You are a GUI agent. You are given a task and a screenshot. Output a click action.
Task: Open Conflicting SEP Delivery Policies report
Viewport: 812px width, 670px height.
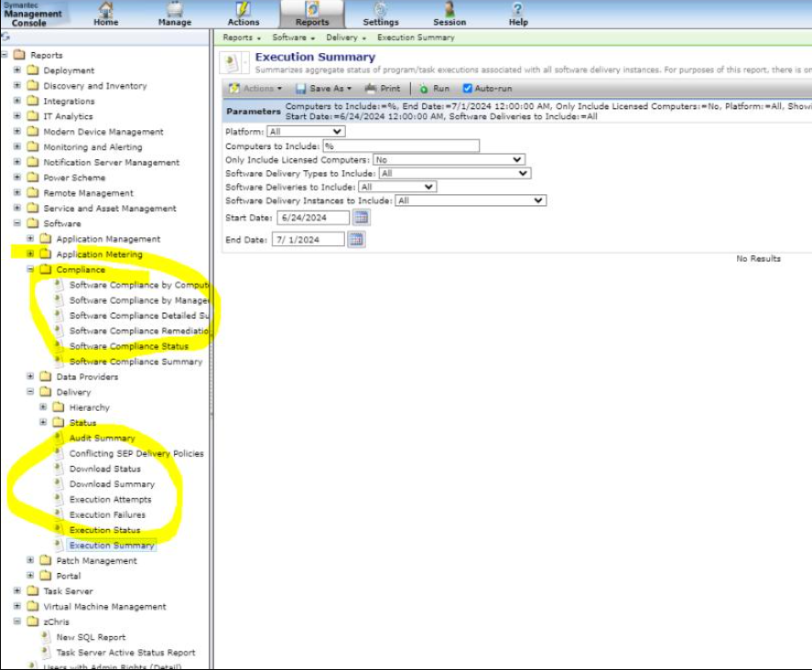[x=136, y=453]
